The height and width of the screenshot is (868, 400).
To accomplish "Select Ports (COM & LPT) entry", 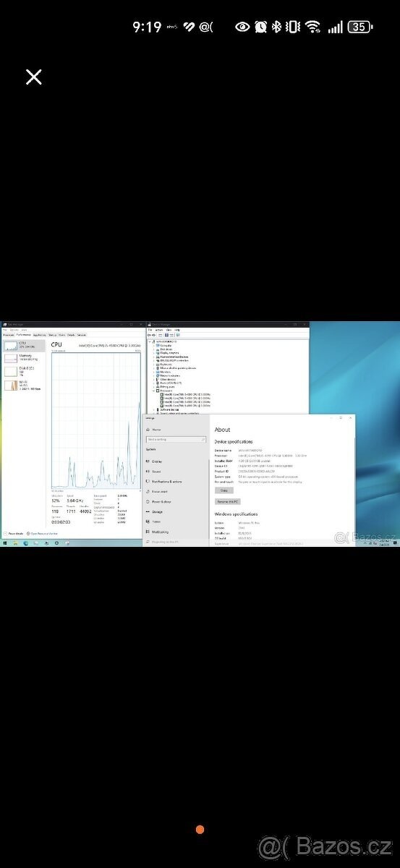I will point(170,383).
